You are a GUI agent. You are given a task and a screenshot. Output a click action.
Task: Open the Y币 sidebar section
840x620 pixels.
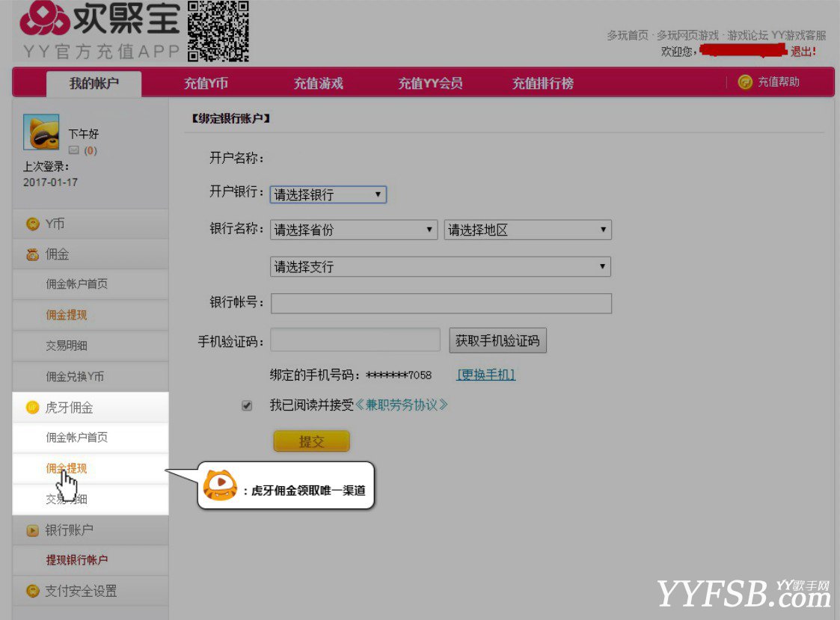point(90,224)
